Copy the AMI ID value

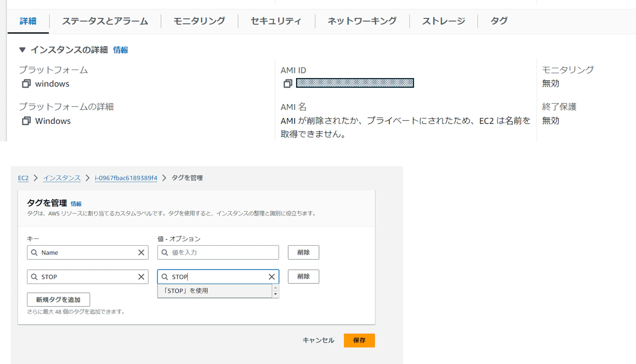287,83
